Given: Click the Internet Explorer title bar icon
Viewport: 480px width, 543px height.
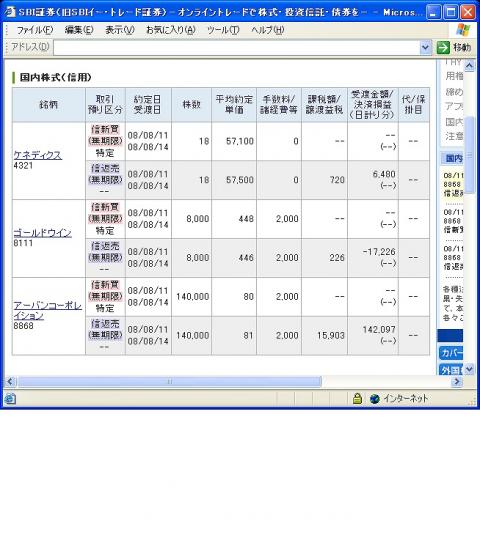Looking at the screenshot, I should click(x=10, y=12).
